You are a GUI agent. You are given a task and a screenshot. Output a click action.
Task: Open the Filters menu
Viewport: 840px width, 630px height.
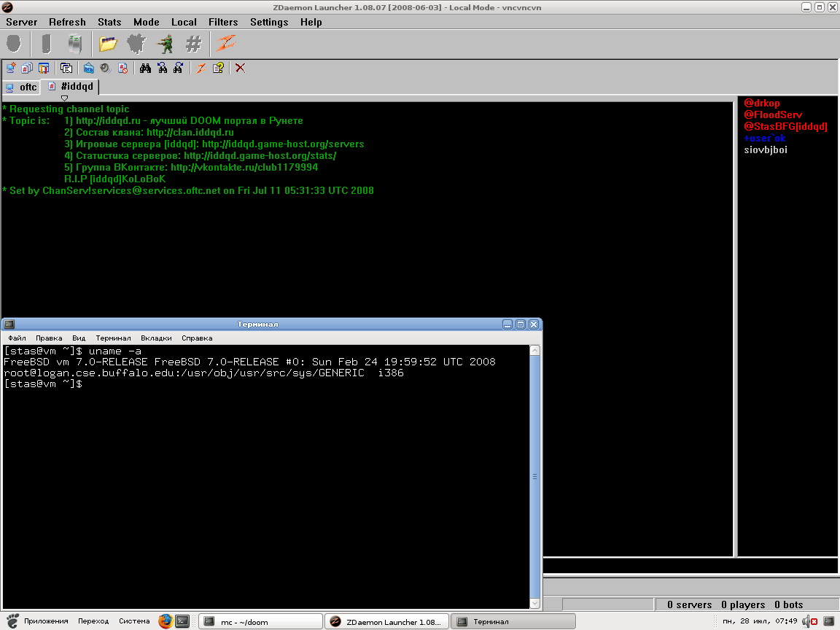[x=222, y=22]
